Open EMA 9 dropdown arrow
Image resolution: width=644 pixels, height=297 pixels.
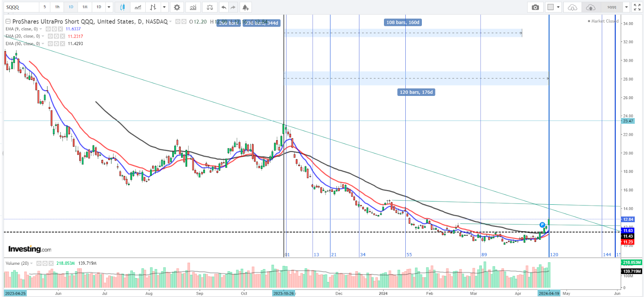point(41,29)
